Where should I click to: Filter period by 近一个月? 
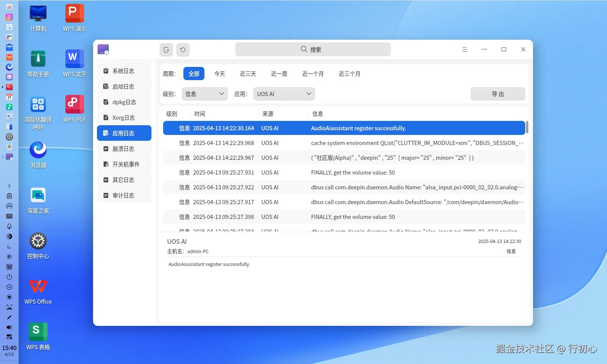313,73
